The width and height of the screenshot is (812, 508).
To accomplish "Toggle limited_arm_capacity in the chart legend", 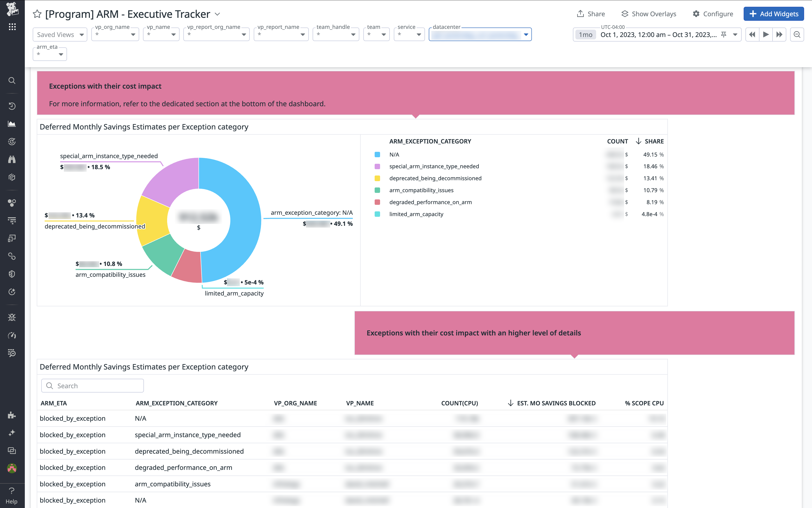I will coord(416,214).
